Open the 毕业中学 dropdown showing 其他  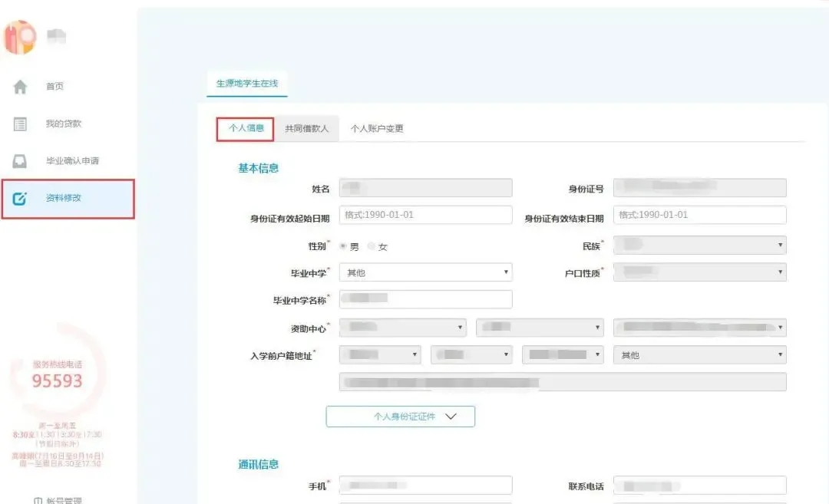tap(425, 272)
